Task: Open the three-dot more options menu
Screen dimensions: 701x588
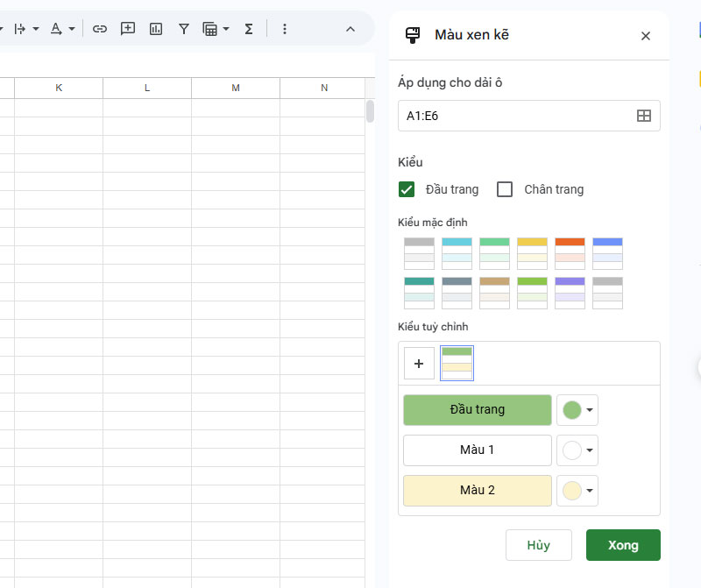Action: (x=284, y=29)
